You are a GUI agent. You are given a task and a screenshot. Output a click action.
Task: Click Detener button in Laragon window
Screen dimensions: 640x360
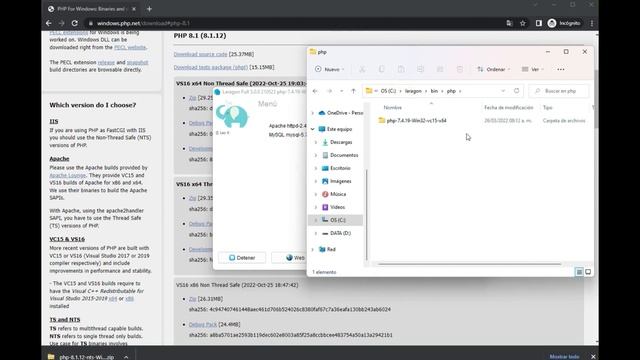[x=242, y=258]
